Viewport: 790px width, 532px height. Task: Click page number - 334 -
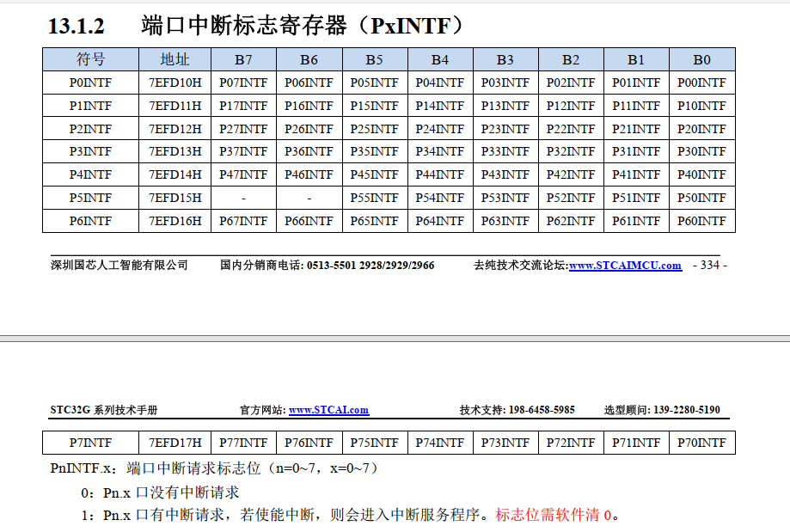tap(710, 265)
